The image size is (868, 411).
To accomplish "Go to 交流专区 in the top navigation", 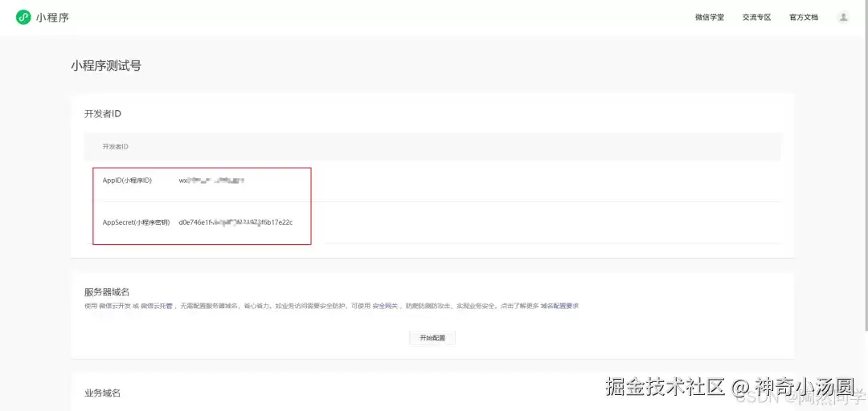I will pos(757,17).
